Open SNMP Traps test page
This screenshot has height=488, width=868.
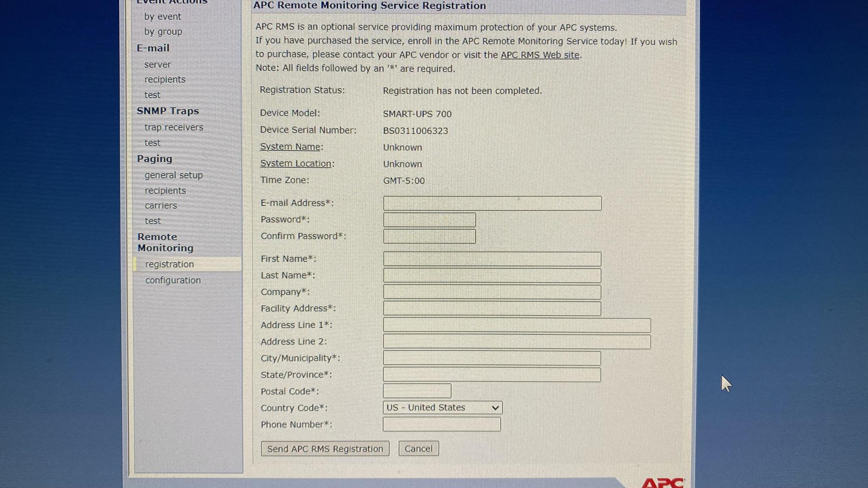tap(152, 143)
